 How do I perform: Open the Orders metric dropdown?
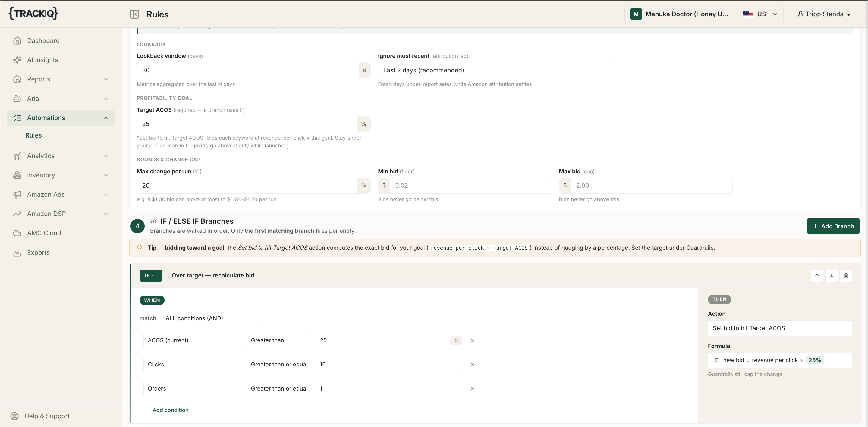[193, 389]
